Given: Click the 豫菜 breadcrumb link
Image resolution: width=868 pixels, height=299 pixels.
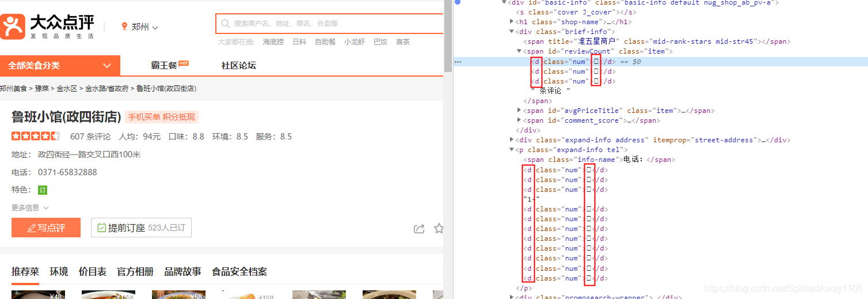Looking at the screenshot, I should [x=42, y=88].
